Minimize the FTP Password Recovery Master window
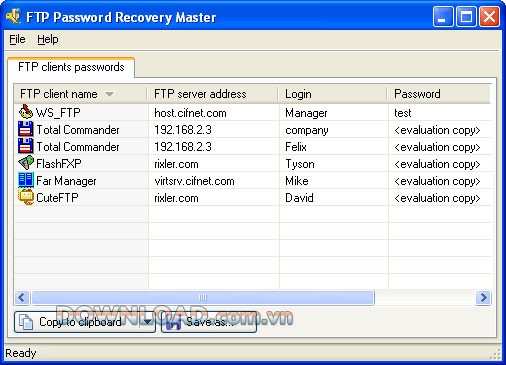This screenshot has width=506, height=365. [x=443, y=16]
